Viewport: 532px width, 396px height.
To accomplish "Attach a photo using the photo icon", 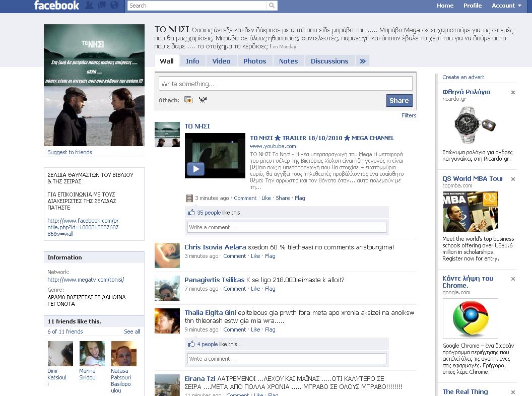I will click(x=188, y=100).
